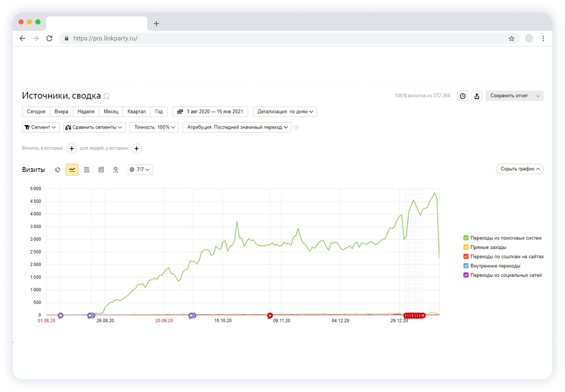
Task: Open the map chart view
Action: [116, 170]
